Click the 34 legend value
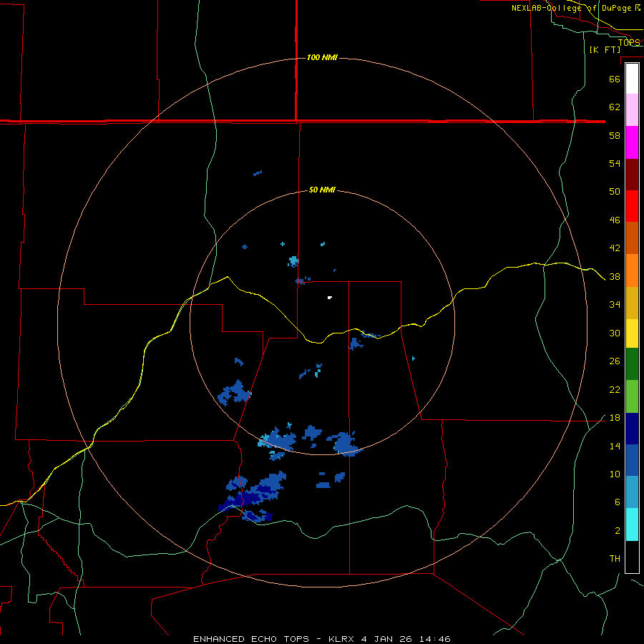644x644 pixels. point(615,305)
